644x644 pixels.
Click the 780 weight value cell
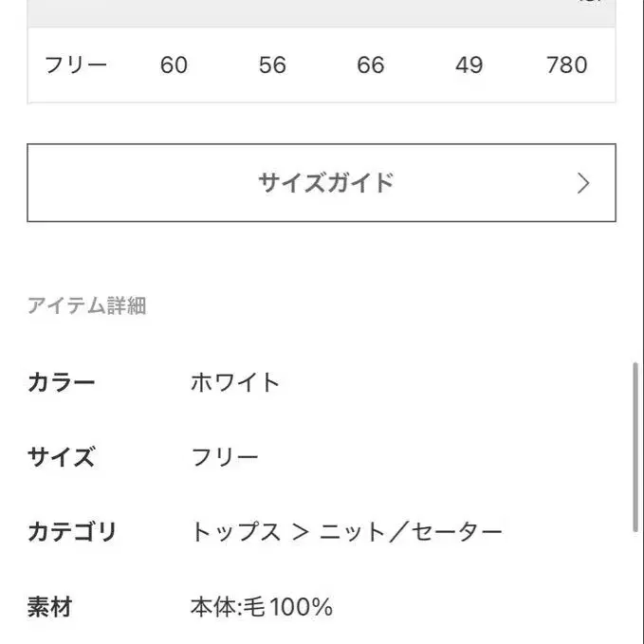567,65
